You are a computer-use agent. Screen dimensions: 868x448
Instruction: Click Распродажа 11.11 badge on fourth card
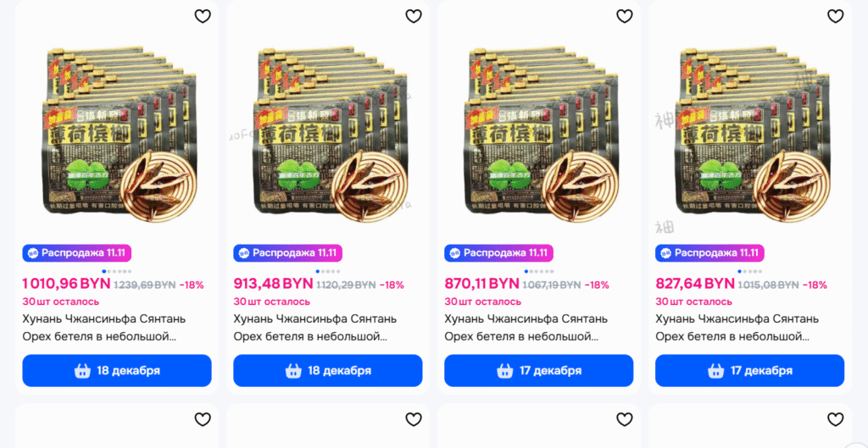tap(709, 253)
